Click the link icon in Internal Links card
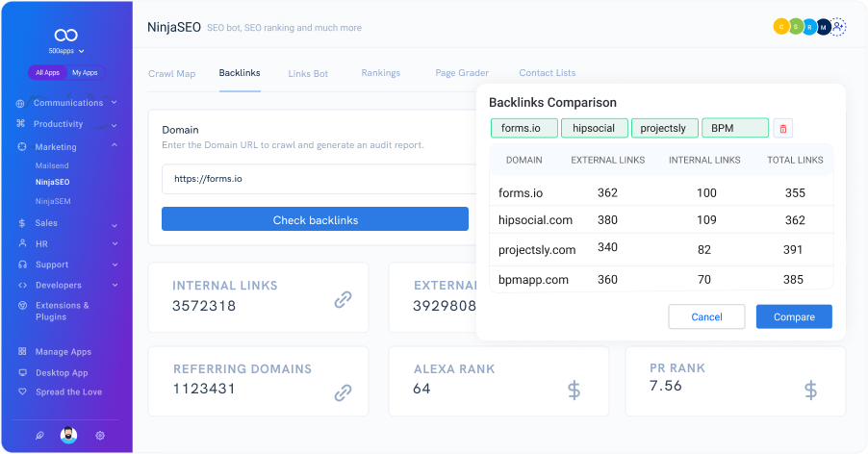868x454 pixels. [343, 300]
